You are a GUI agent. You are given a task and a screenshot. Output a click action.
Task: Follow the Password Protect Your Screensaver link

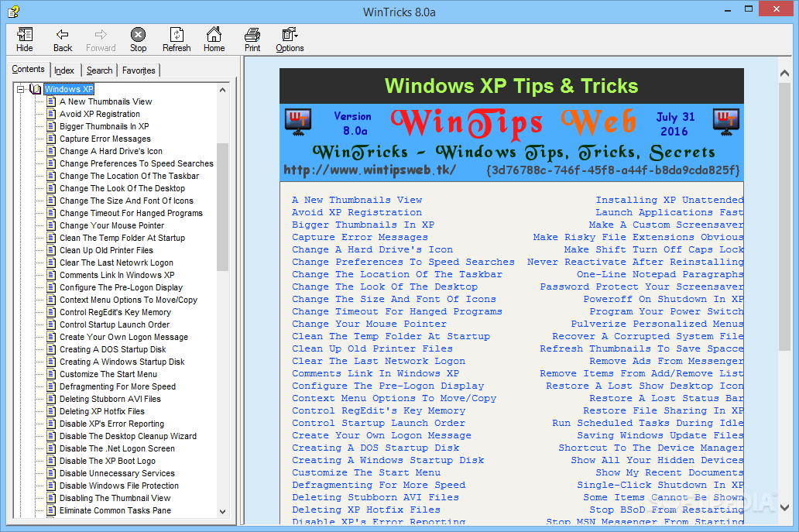[x=642, y=287]
